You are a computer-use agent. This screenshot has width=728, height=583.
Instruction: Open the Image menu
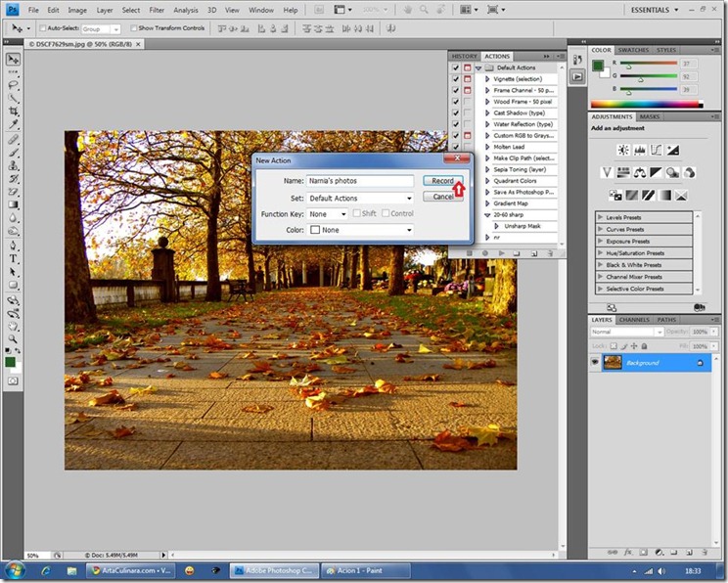(x=77, y=10)
